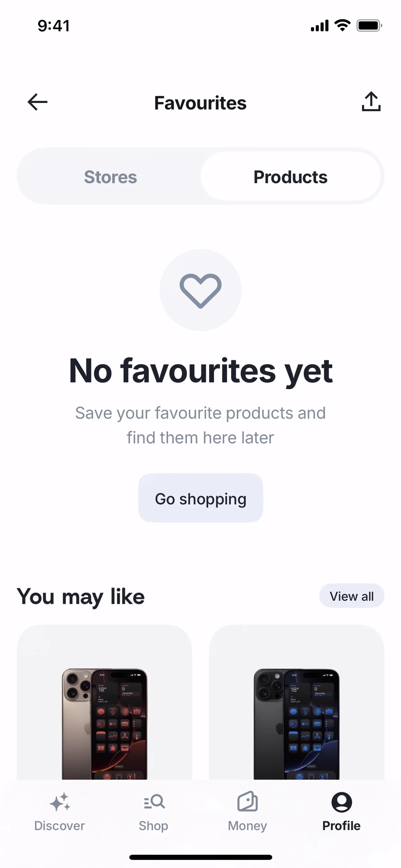Tap the Discover tab label

click(x=60, y=826)
